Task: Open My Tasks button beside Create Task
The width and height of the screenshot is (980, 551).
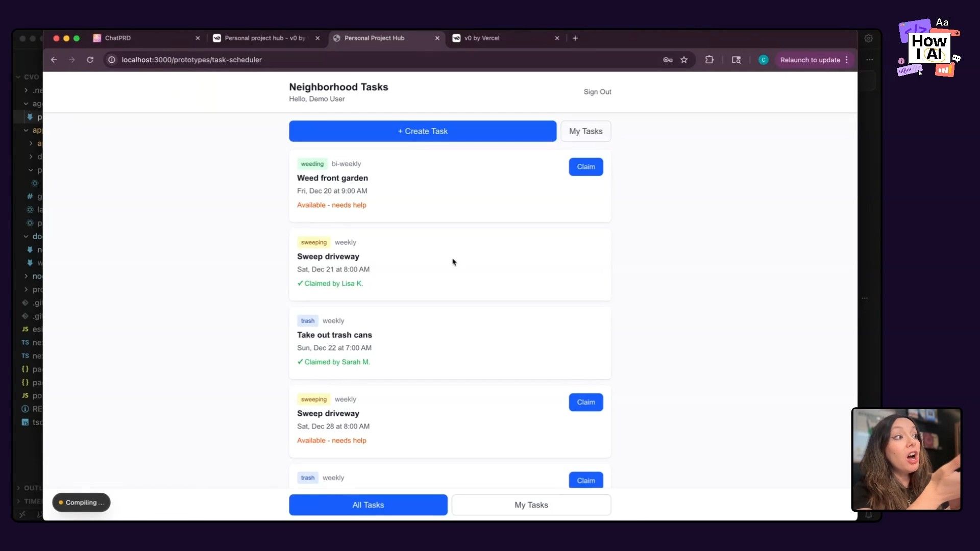Action: click(x=585, y=131)
